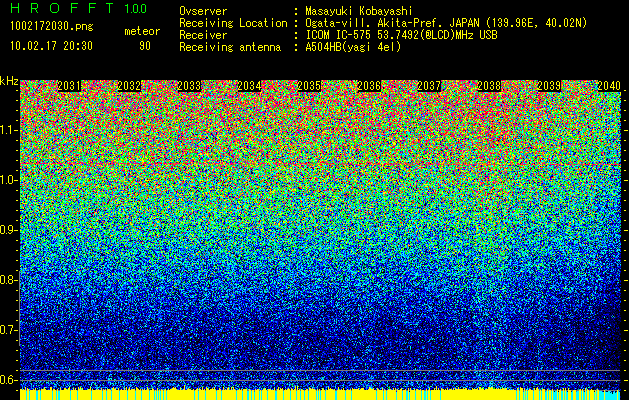Click the ICOM IC-575 53.7492 MHz USB text

coord(401,35)
